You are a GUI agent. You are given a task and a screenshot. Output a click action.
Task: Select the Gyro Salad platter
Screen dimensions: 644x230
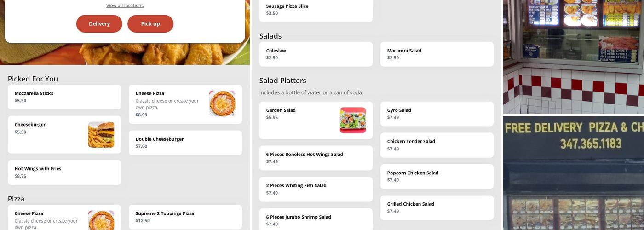pos(437,114)
